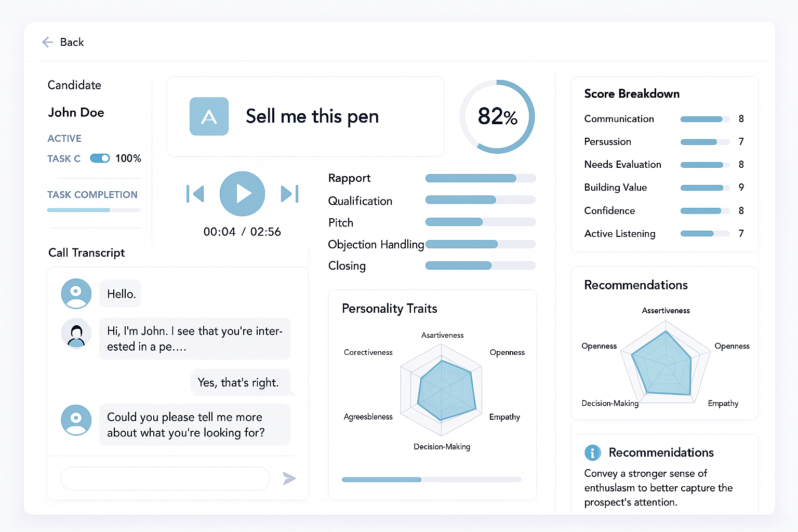Click the Task Completion progress bar
The width and height of the screenshot is (798, 532).
94,210
